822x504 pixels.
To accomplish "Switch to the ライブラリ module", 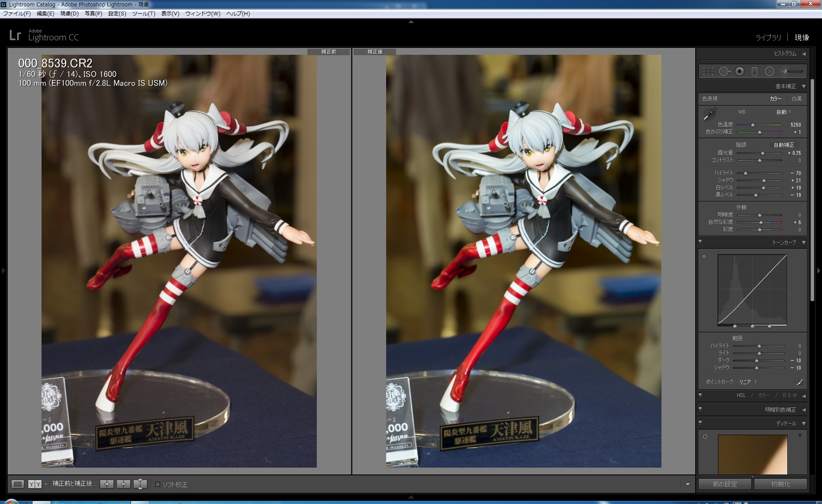I will click(768, 38).
